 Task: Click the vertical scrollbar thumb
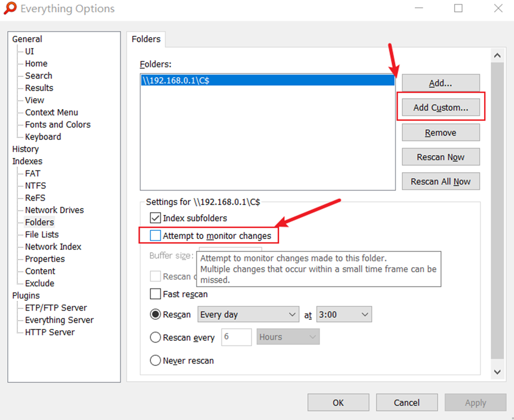pyautogui.click(x=498, y=210)
